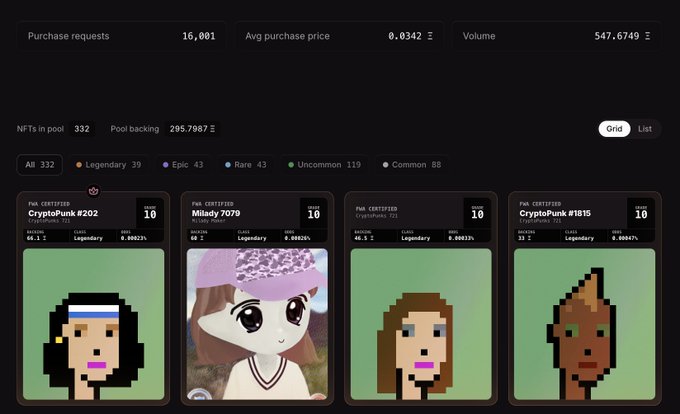Click the crown icon above CryptoPunk #202 card
Image resolution: width=680 pixels, height=414 pixels.
click(x=93, y=191)
